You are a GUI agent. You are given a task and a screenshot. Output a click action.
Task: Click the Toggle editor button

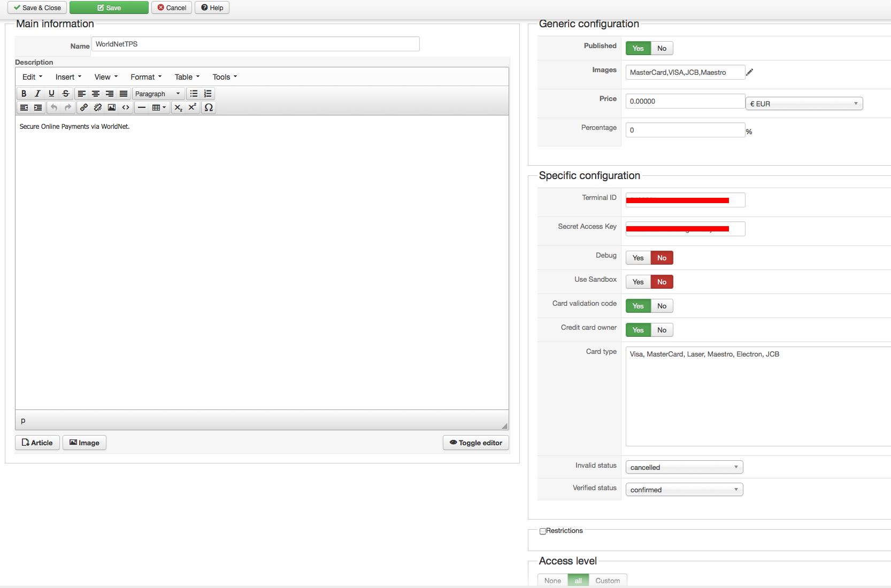(x=476, y=443)
